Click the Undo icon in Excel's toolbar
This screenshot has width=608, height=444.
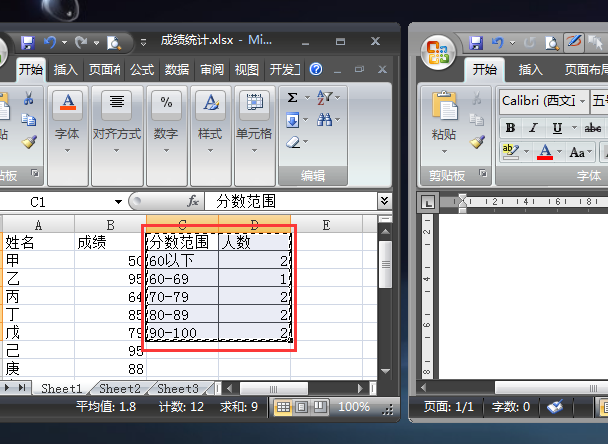[x=50, y=42]
